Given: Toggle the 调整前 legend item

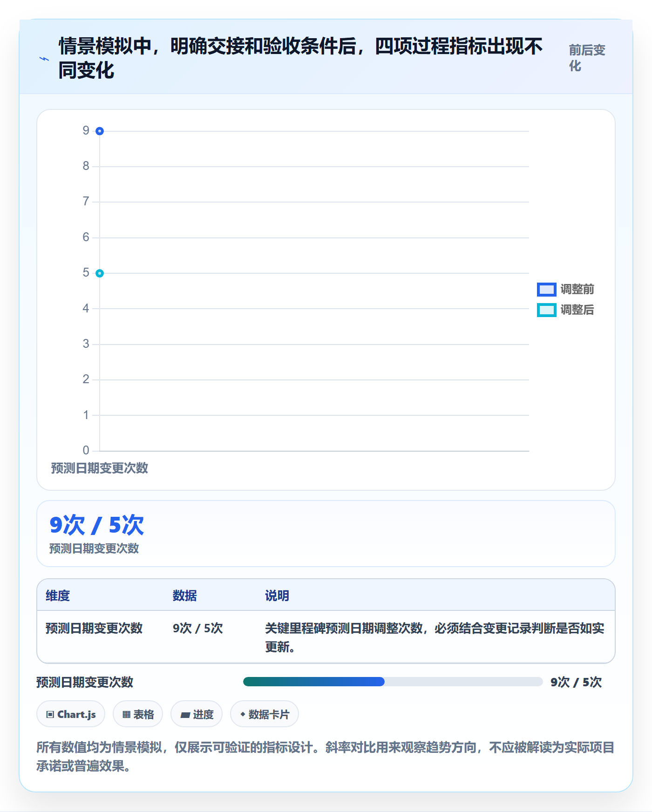Looking at the screenshot, I should pos(565,289).
